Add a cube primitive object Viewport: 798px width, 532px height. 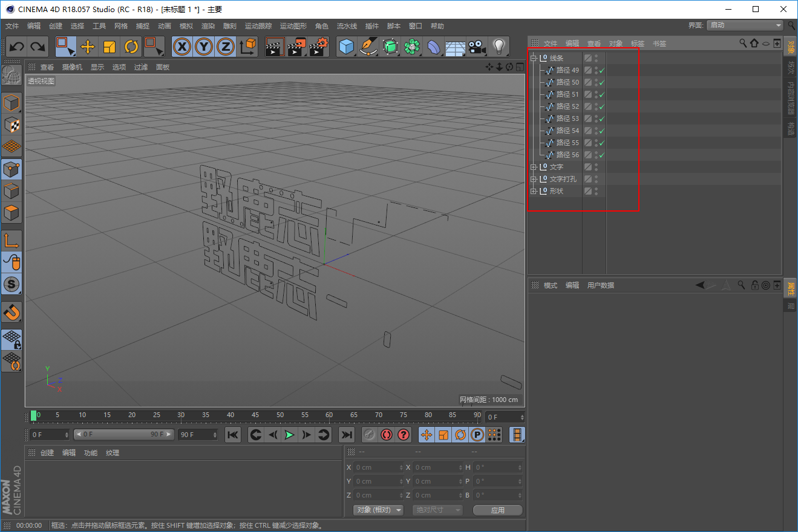coord(347,47)
